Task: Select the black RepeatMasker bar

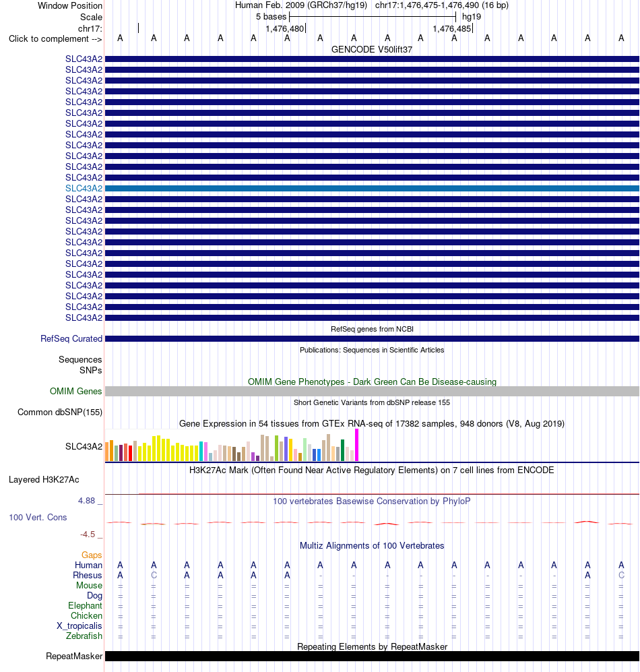Action: (x=372, y=656)
